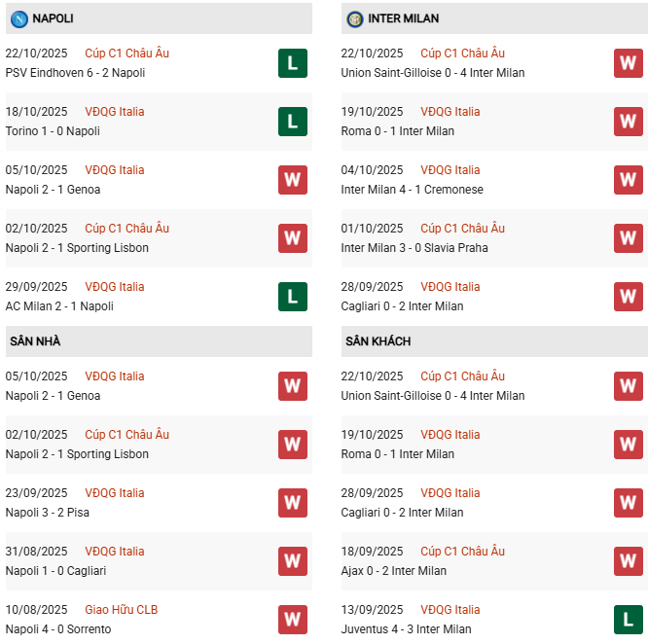Click the L badge for Juventus 4-3 Inter

(628, 620)
